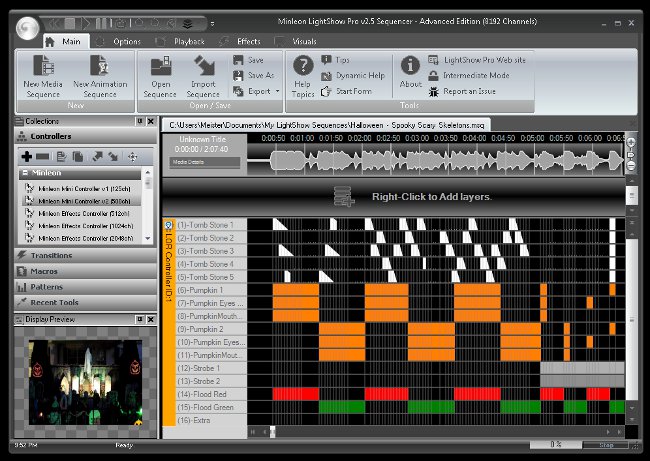Click the zoom-in magnifier beside the waveform
Viewport: 650px width, 461px height.
coord(631,142)
